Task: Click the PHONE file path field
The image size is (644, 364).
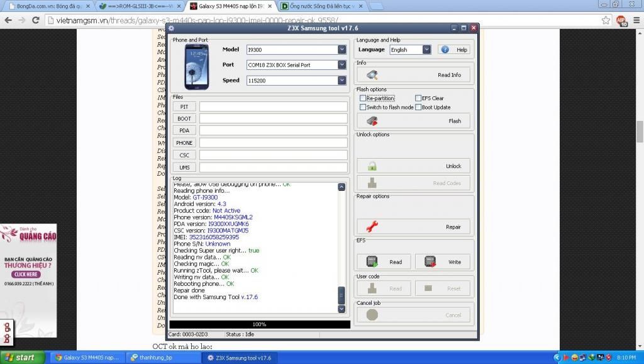Action: 273,143
